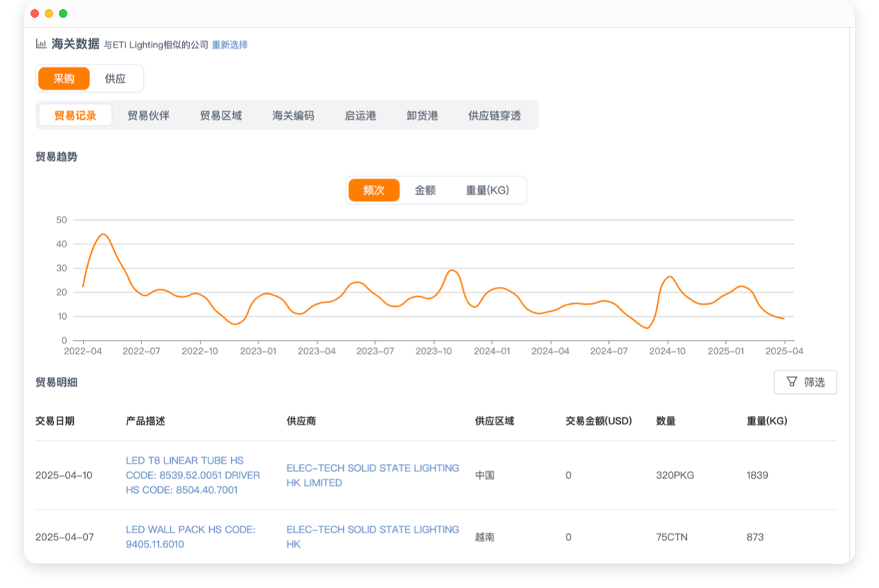Screen dimensions: 879x588
Task: Click the bar chart icon beside 海关数据
Action: point(40,43)
